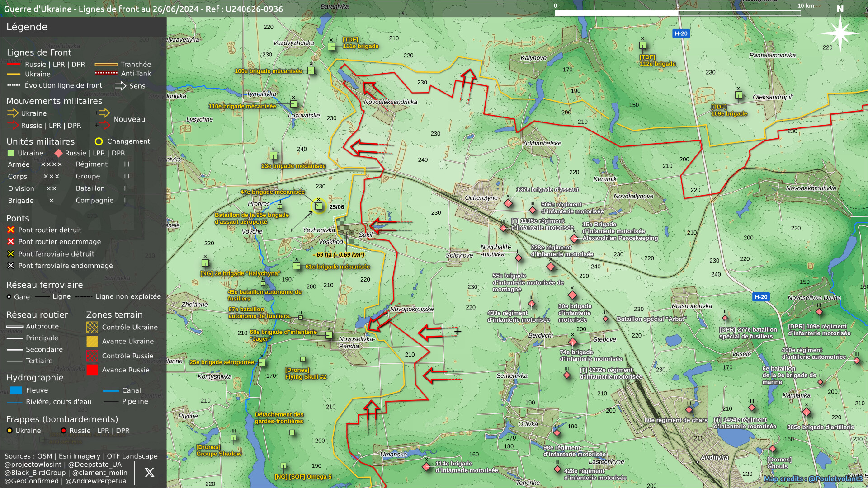Click the 10 km scale bar
868x488 pixels.
[x=677, y=13]
